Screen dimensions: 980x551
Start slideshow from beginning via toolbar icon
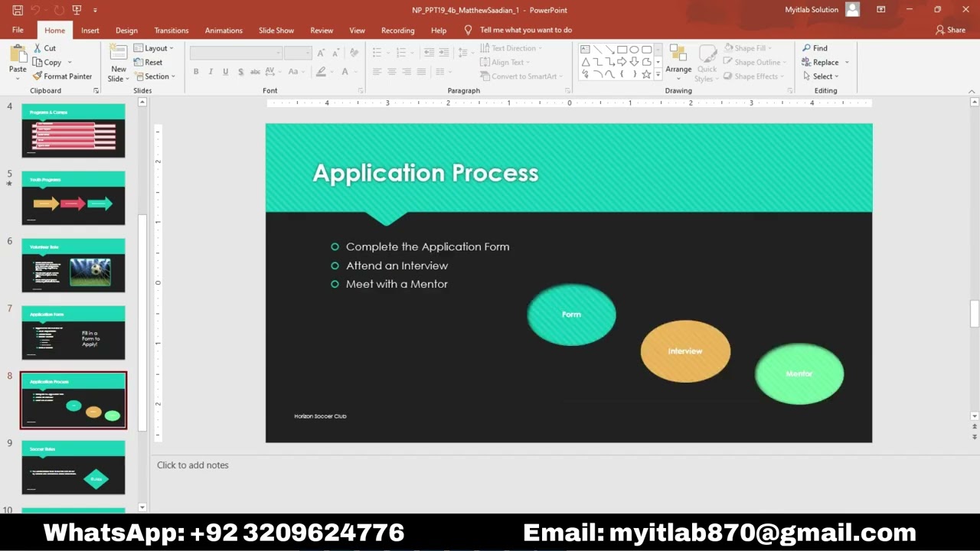click(x=77, y=10)
